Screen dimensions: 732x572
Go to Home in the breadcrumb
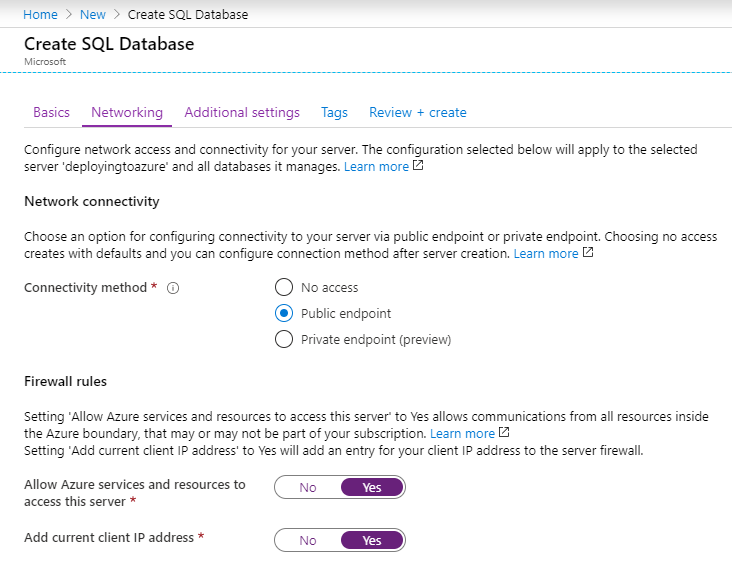tap(40, 15)
